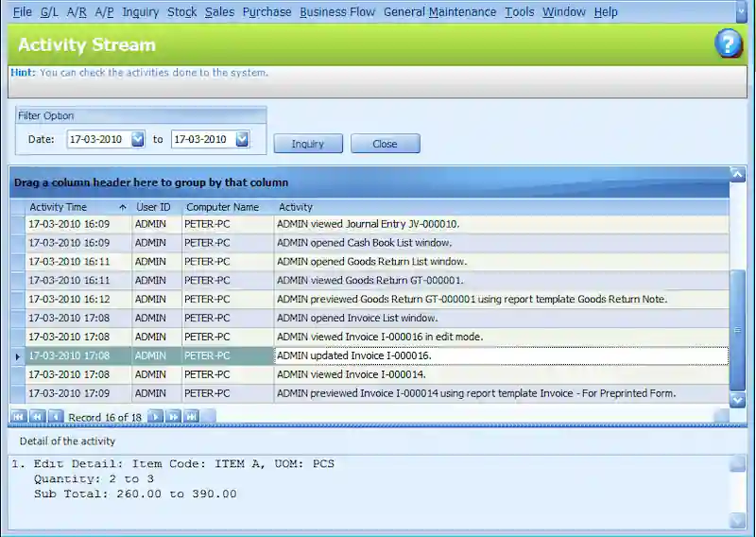This screenshot has height=537, width=756.
Task: Click the 'Quantity: 2 to 3' detail line
Action: point(94,479)
